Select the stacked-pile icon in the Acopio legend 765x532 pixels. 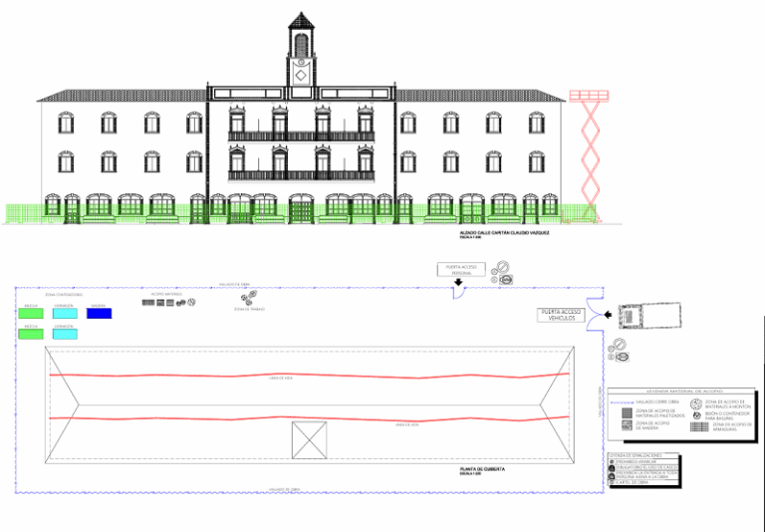point(696,404)
